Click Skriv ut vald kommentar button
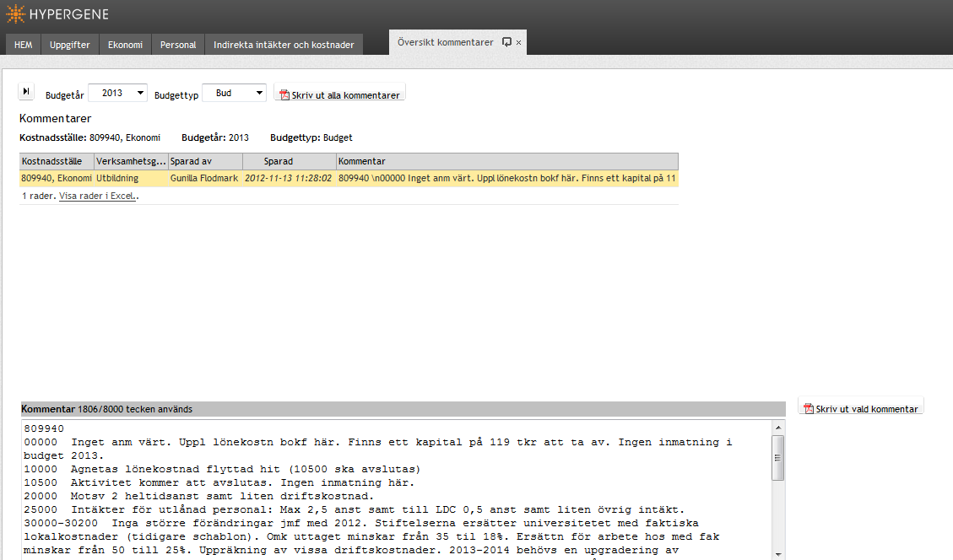Viewport: 953px width, 560px height. pos(861,407)
